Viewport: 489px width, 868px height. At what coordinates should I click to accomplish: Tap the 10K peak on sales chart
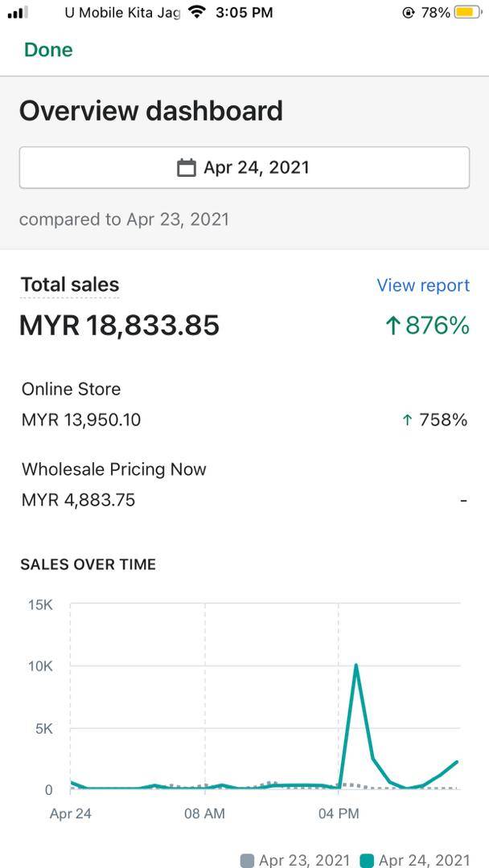click(x=355, y=665)
